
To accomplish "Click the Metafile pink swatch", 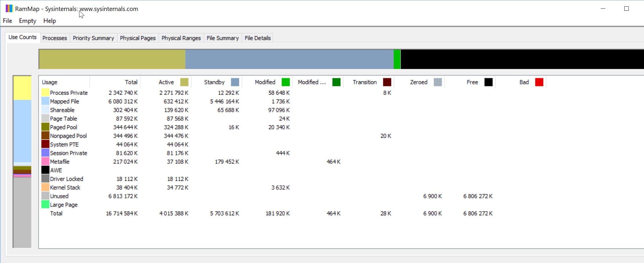I will [x=45, y=161].
